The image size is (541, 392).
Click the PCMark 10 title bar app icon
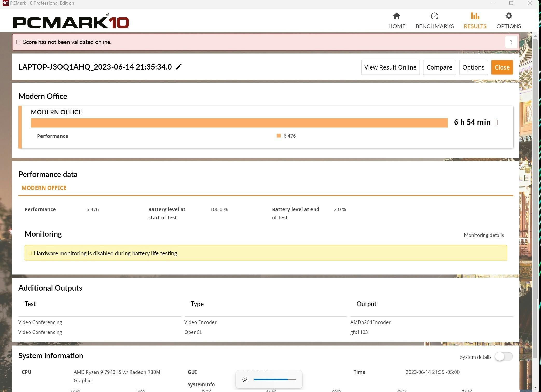point(5,3)
